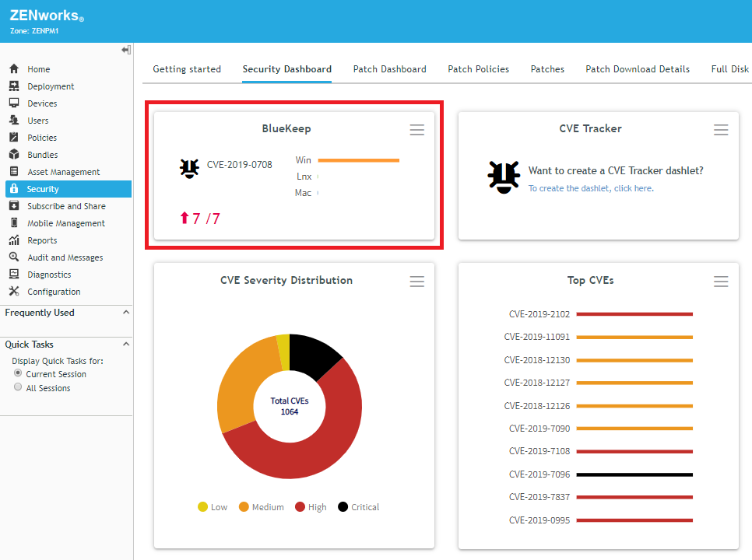Click the Audit and Messages magnifier icon

14,257
